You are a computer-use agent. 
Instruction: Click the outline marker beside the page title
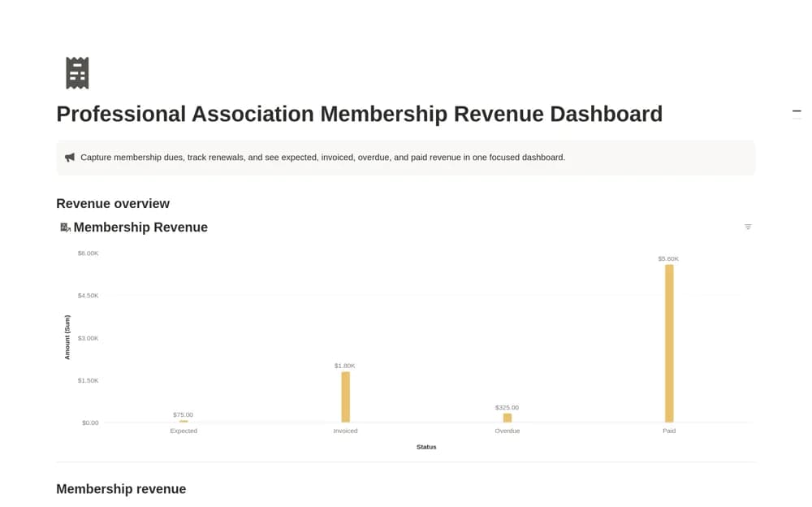tap(797, 111)
